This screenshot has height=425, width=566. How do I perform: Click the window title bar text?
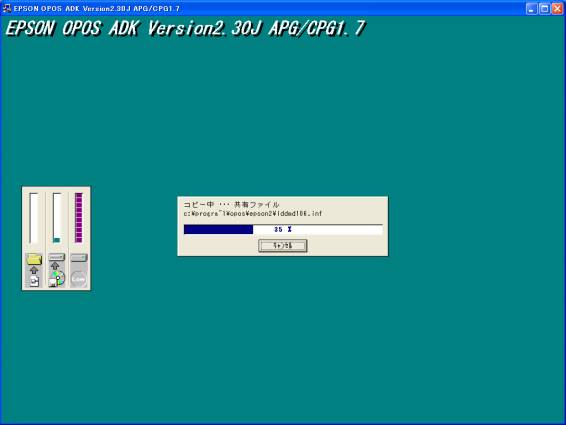coord(96,8)
